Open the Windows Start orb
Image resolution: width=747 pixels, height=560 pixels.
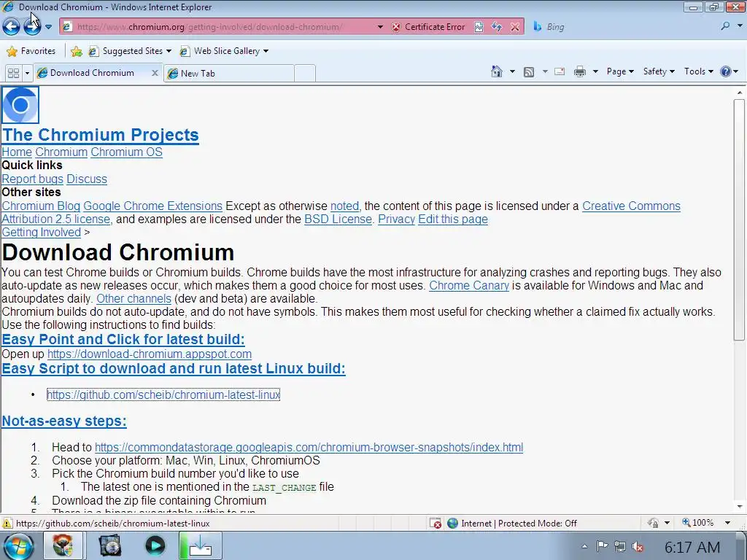pyautogui.click(x=18, y=546)
